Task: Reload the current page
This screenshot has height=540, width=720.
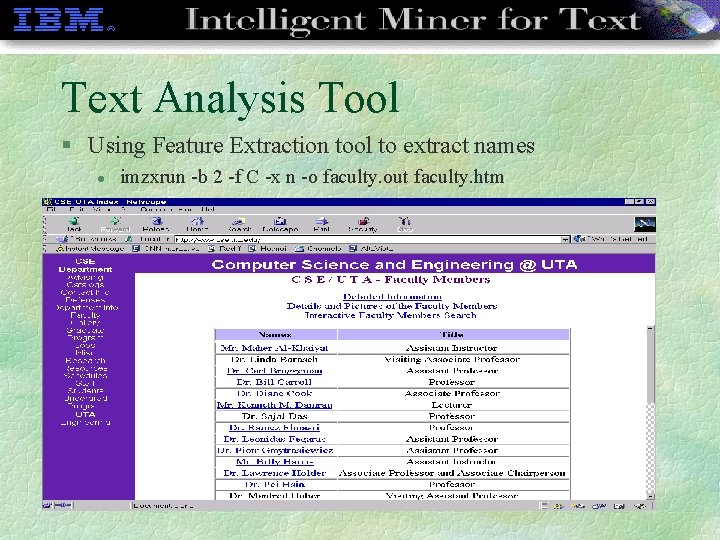Action: (156, 225)
